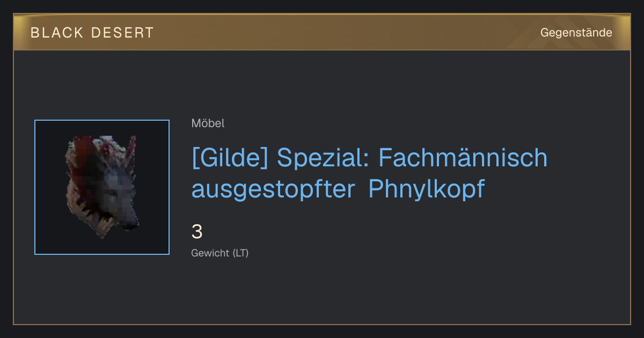Click the stuffed Phnyl head item icon
The width and height of the screenshot is (644, 338).
(102, 187)
